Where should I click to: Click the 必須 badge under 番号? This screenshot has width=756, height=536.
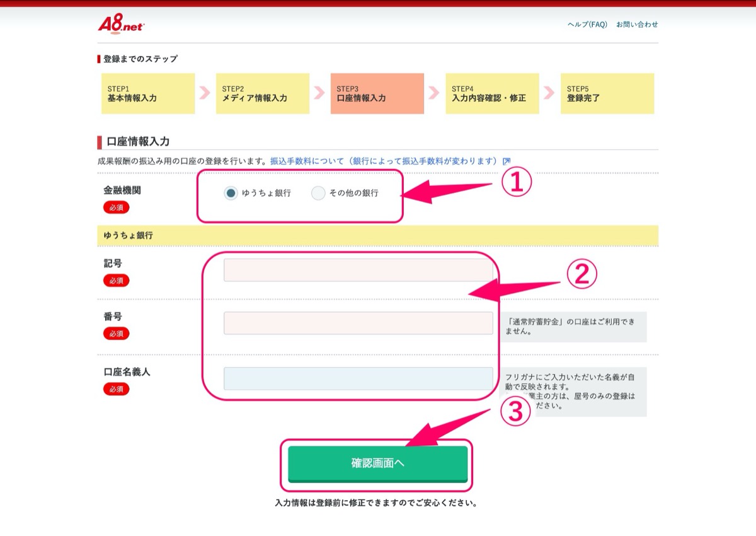click(x=117, y=333)
